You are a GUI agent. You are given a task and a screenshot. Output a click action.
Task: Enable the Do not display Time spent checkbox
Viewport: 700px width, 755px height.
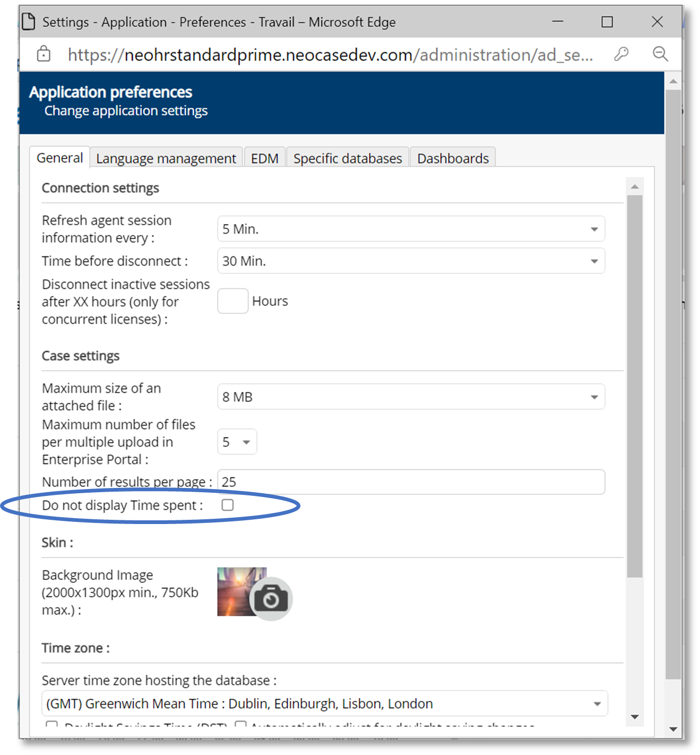point(228,505)
